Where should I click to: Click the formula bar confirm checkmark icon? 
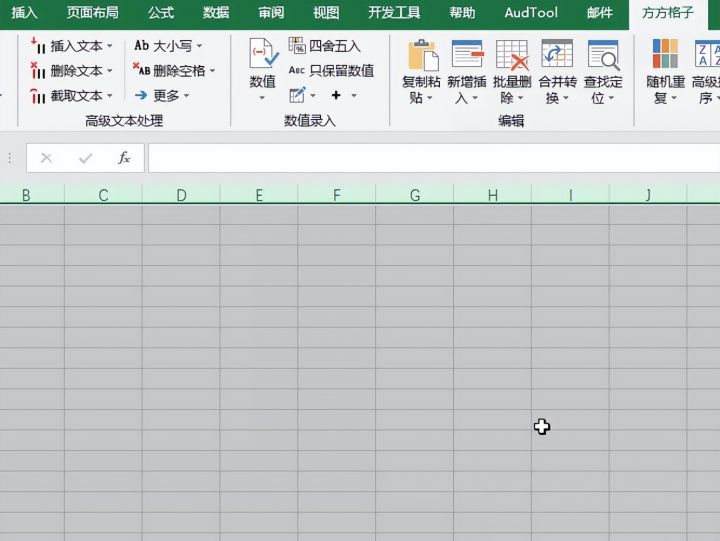(85, 158)
